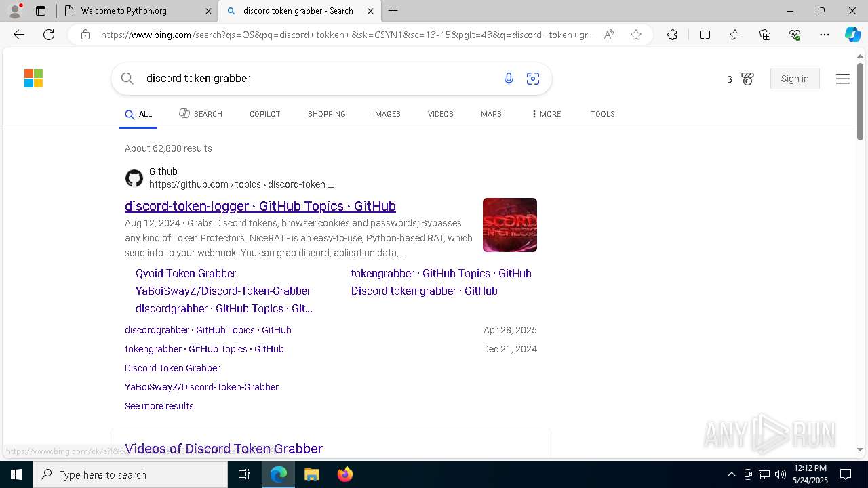Viewport: 868px width, 488px height.
Task: Switch to the IMAGES tab
Action: click(387, 114)
